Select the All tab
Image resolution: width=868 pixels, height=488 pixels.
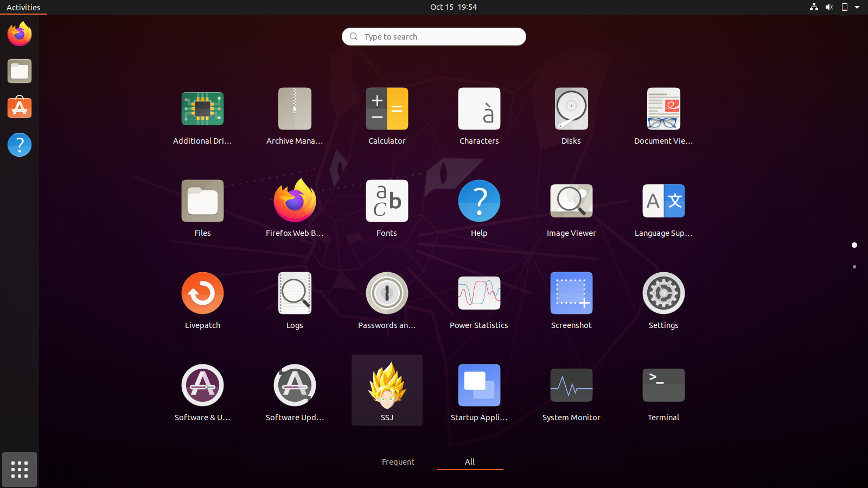(470, 462)
